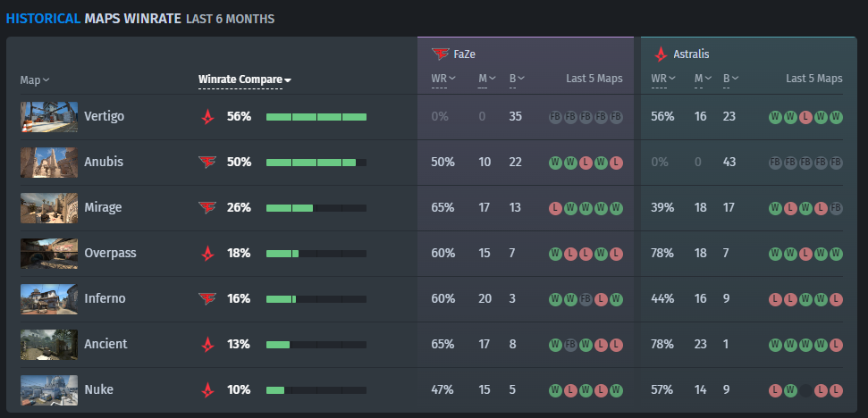Click FaZe icon in Mirage winrate compare

point(207,207)
